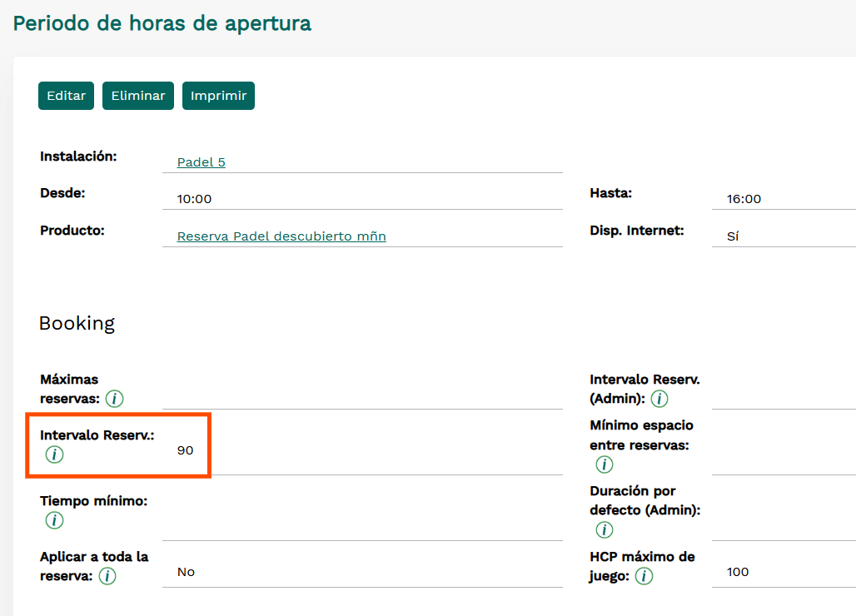Screen dimensions: 856x616
Task: Click the Eliminar button
Action: pyautogui.click(x=138, y=96)
